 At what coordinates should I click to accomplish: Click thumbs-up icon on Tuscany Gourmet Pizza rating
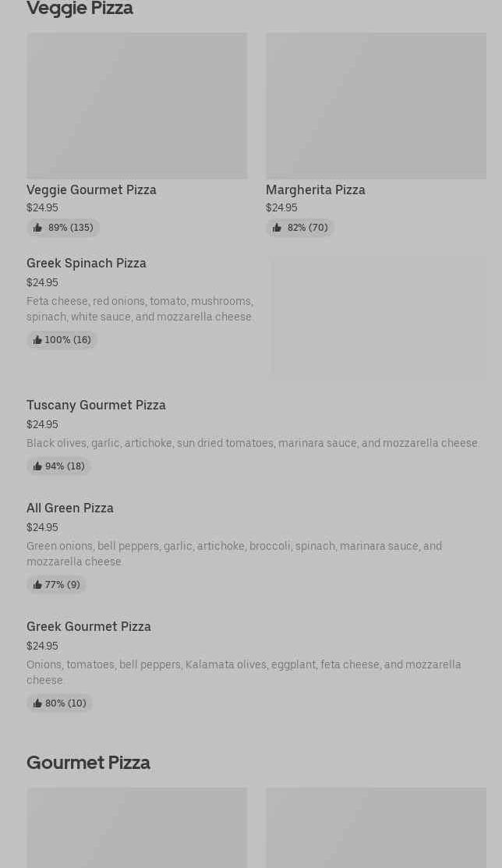click(x=37, y=466)
